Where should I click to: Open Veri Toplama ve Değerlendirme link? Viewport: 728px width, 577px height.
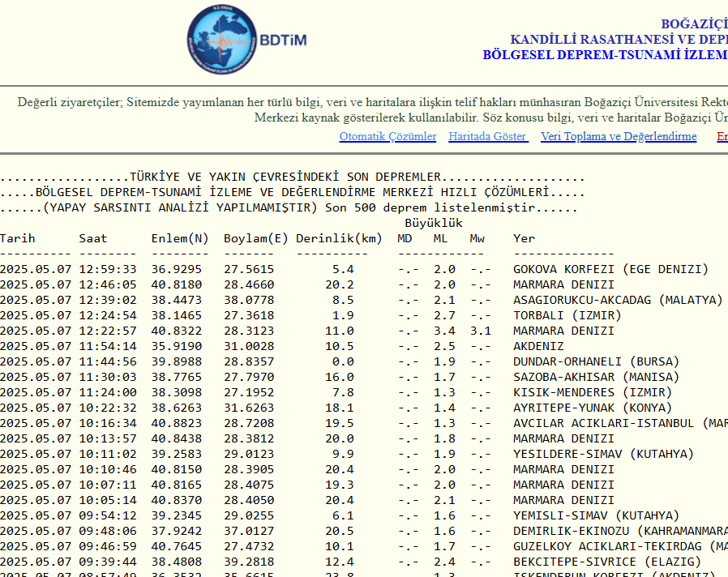(619, 136)
